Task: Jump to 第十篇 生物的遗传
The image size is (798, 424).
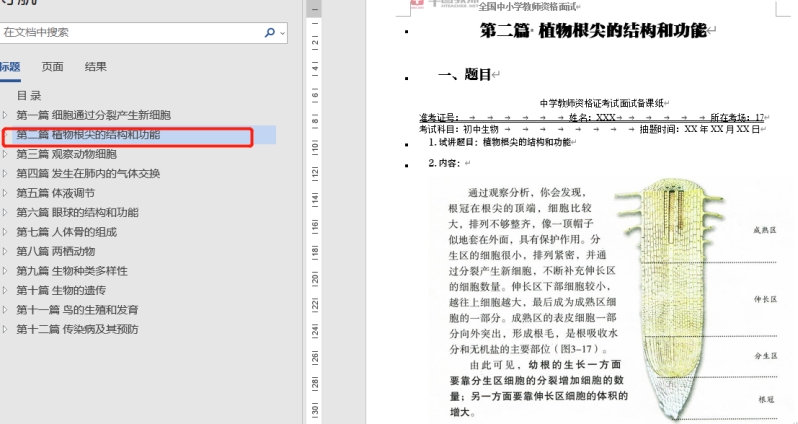Action: [x=61, y=290]
